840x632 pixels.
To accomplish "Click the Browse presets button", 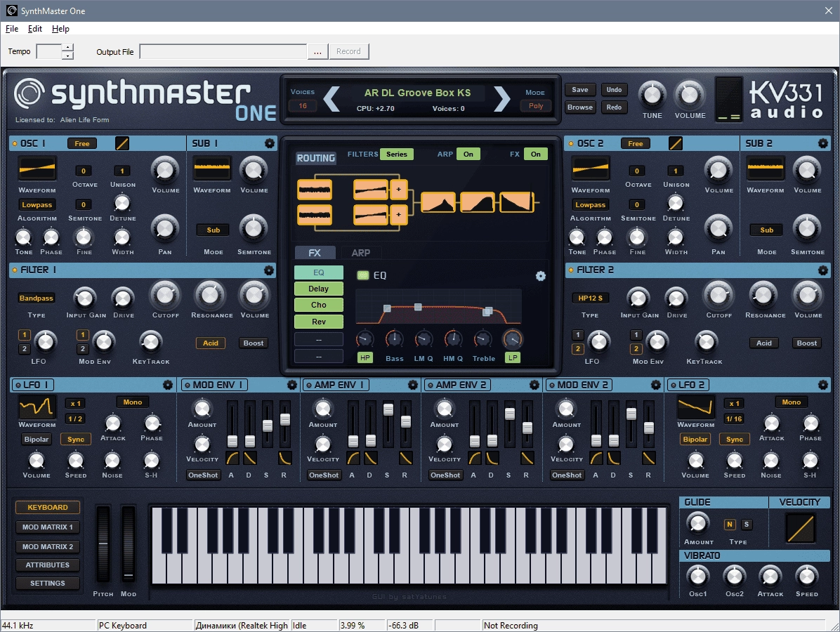I will (579, 107).
